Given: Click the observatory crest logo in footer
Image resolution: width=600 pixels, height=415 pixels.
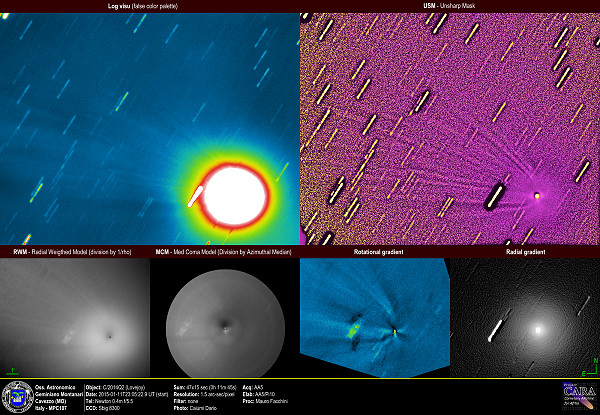Looking at the screenshot, I should [17, 395].
